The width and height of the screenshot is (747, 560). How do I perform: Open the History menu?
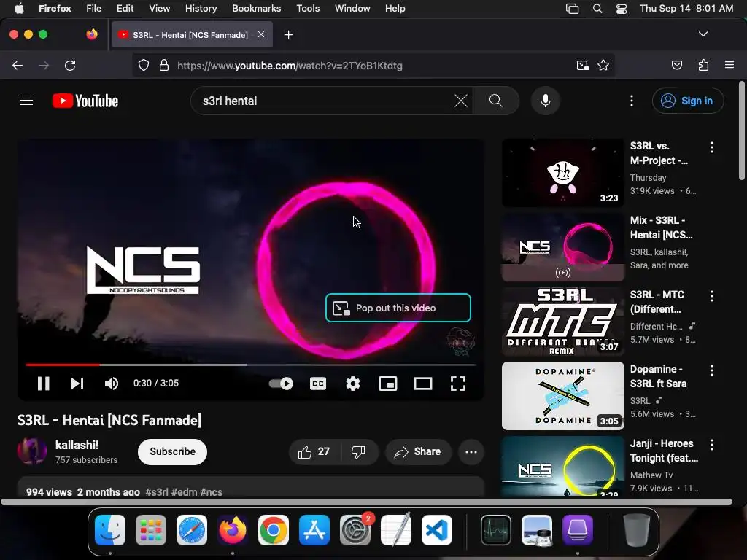(201, 8)
